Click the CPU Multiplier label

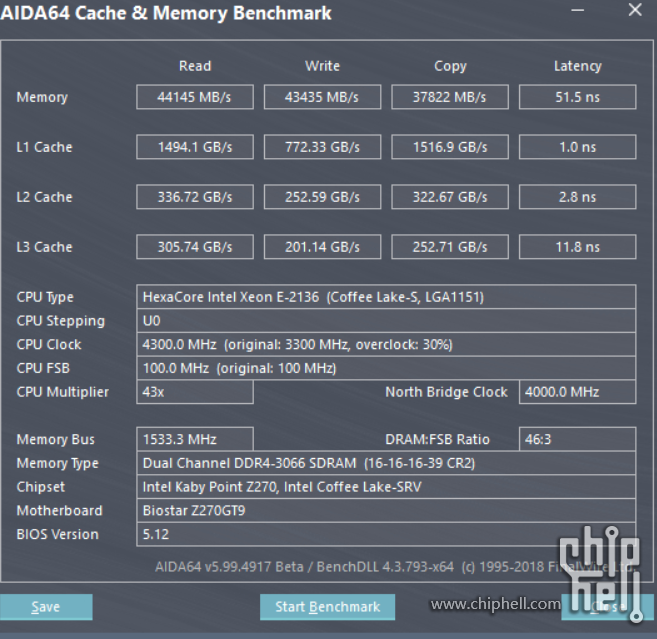point(62,392)
